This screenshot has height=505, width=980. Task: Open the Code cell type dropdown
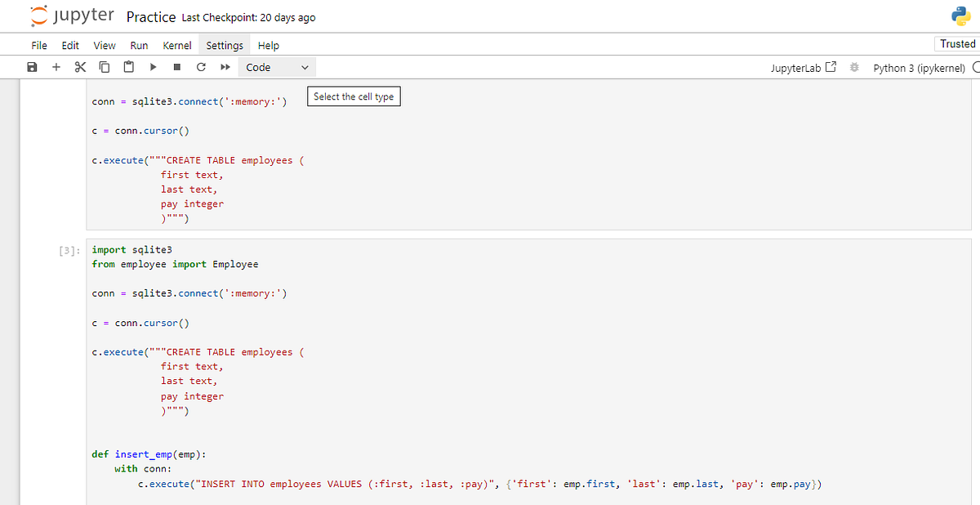(x=278, y=68)
